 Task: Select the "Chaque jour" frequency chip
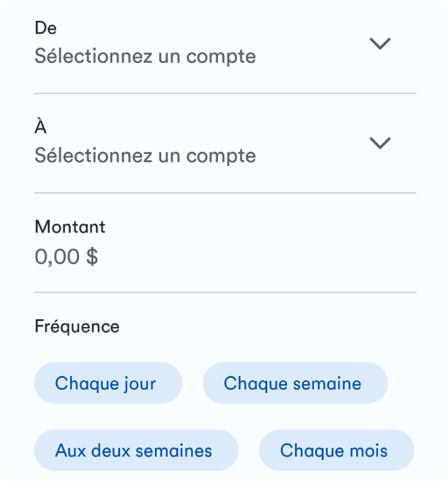click(108, 383)
